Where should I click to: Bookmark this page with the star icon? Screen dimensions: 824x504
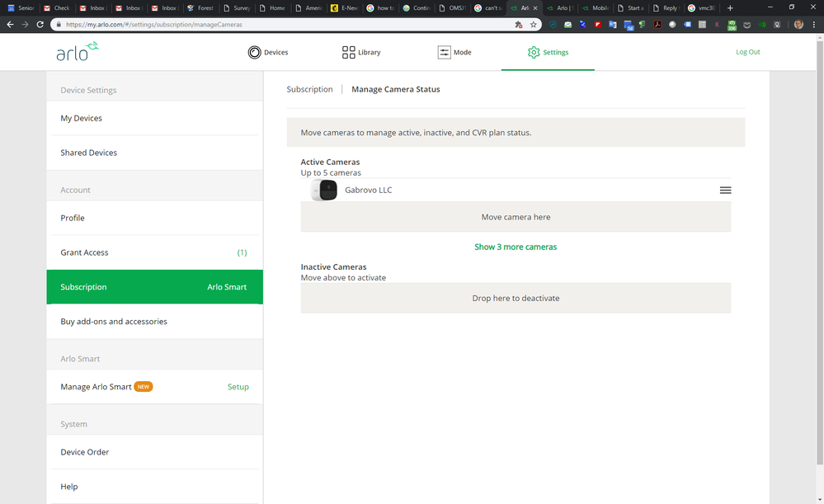534,24
